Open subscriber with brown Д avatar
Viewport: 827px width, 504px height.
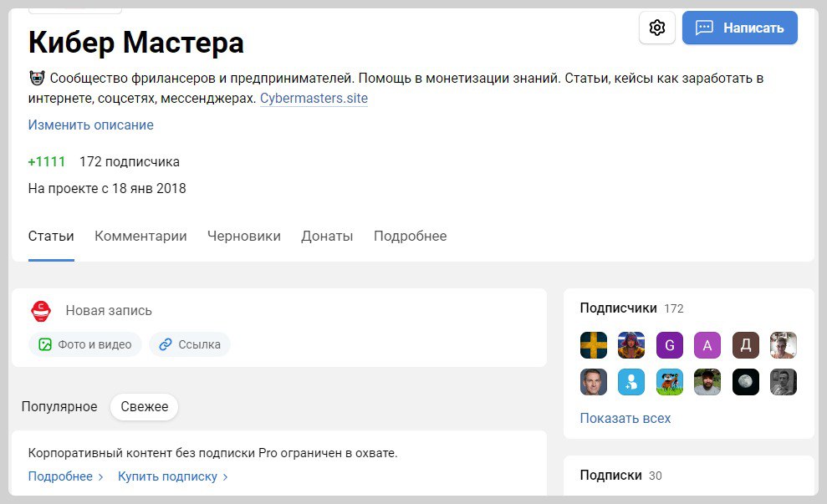pyautogui.click(x=745, y=345)
